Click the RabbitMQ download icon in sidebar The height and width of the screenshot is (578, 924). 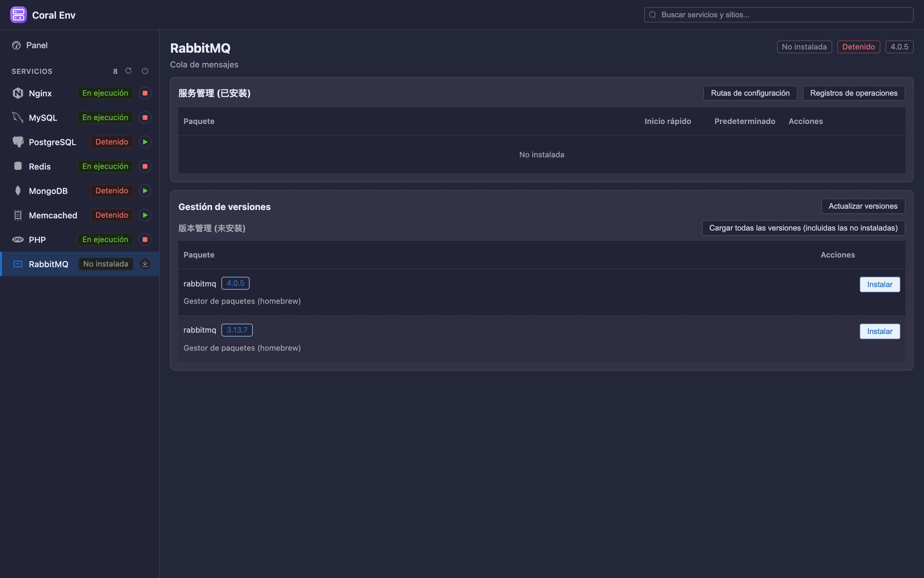[x=145, y=264]
